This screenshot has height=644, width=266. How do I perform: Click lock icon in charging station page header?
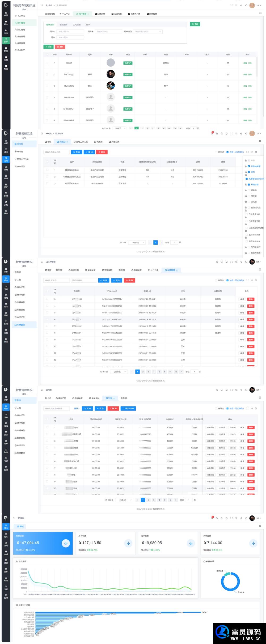click(217, 134)
